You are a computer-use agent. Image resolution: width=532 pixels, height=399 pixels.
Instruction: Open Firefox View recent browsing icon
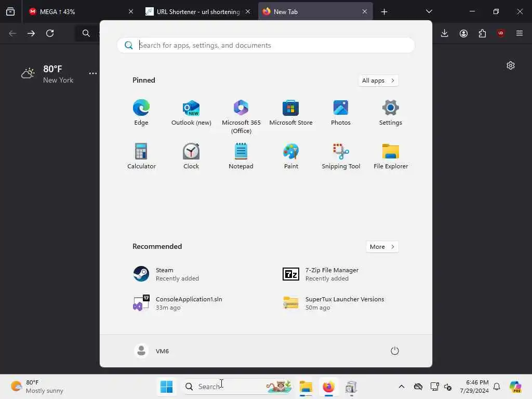(10, 11)
